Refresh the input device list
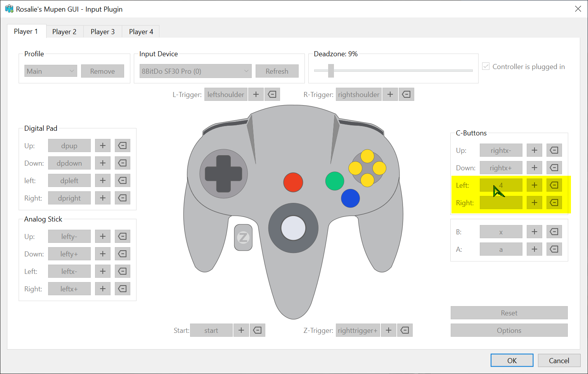 277,71
